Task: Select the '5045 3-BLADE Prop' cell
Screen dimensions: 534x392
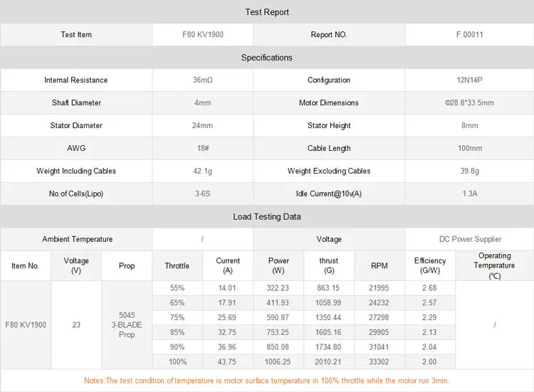Action: [x=127, y=324]
